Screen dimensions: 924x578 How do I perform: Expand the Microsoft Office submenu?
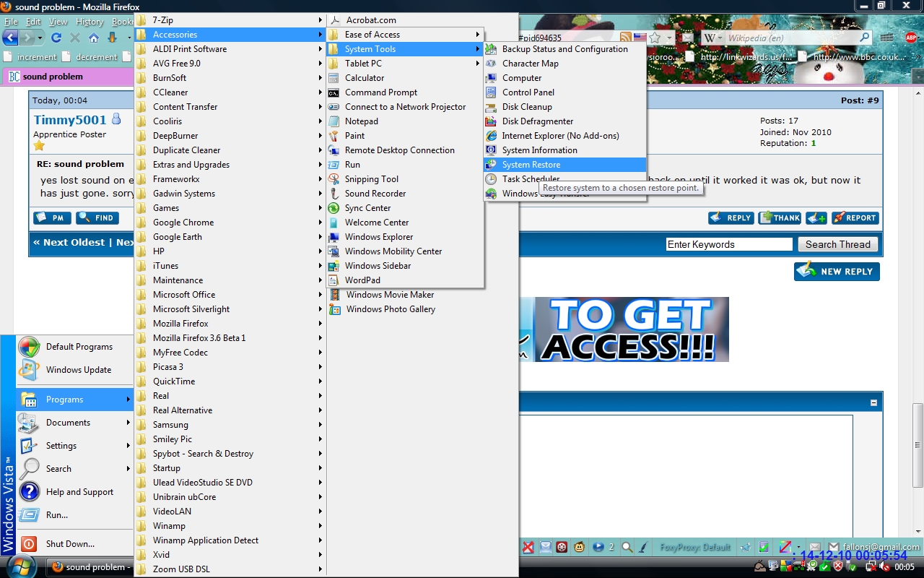(230, 295)
